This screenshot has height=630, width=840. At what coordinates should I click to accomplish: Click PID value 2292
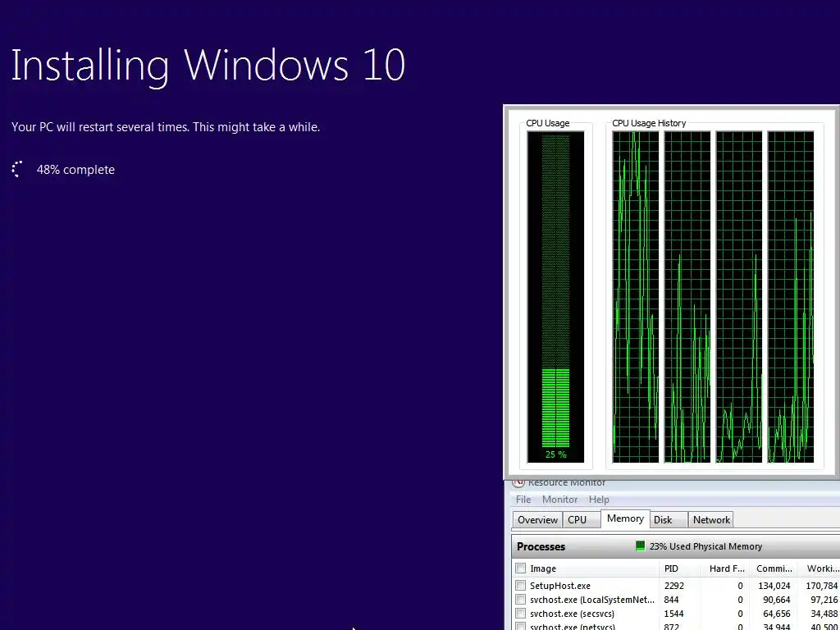click(674, 586)
